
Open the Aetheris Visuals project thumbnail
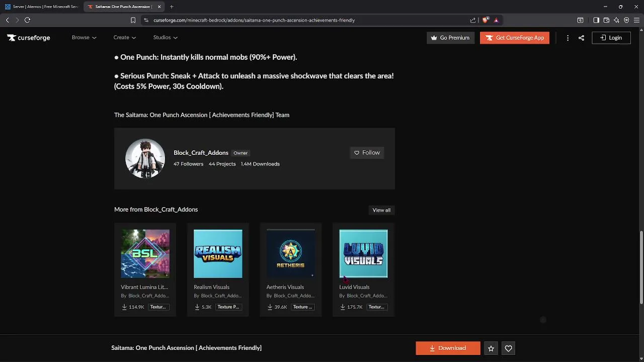(x=291, y=254)
